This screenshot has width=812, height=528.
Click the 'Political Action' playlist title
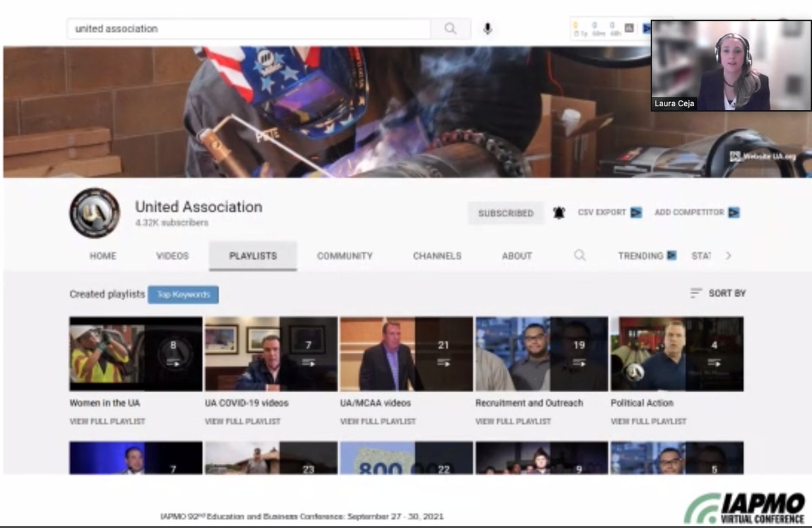pos(644,403)
